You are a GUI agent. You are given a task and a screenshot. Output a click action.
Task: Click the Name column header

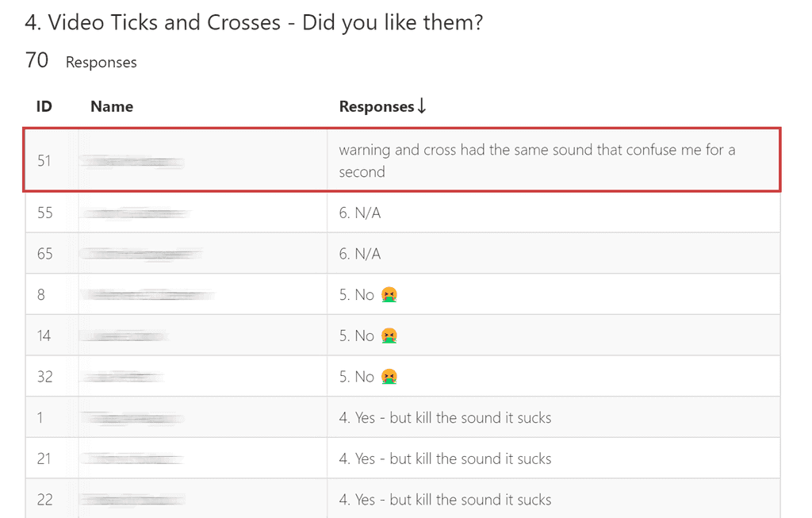(x=112, y=106)
